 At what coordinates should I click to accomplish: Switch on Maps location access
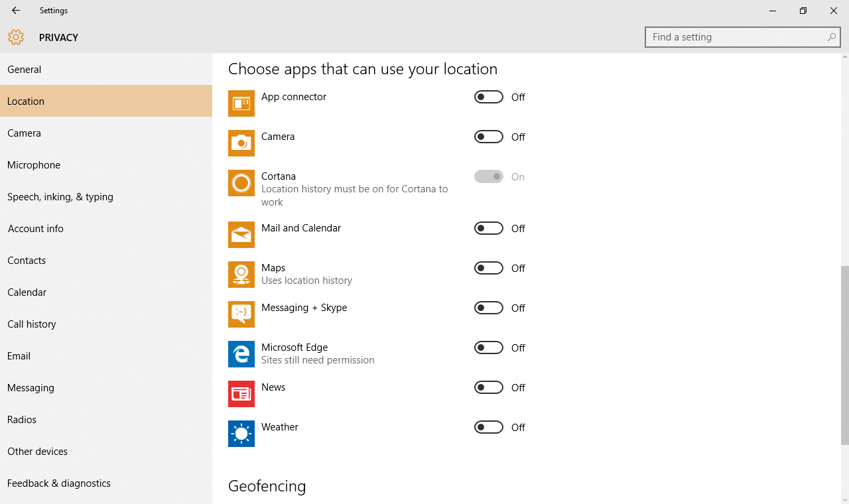[x=489, y=269]
